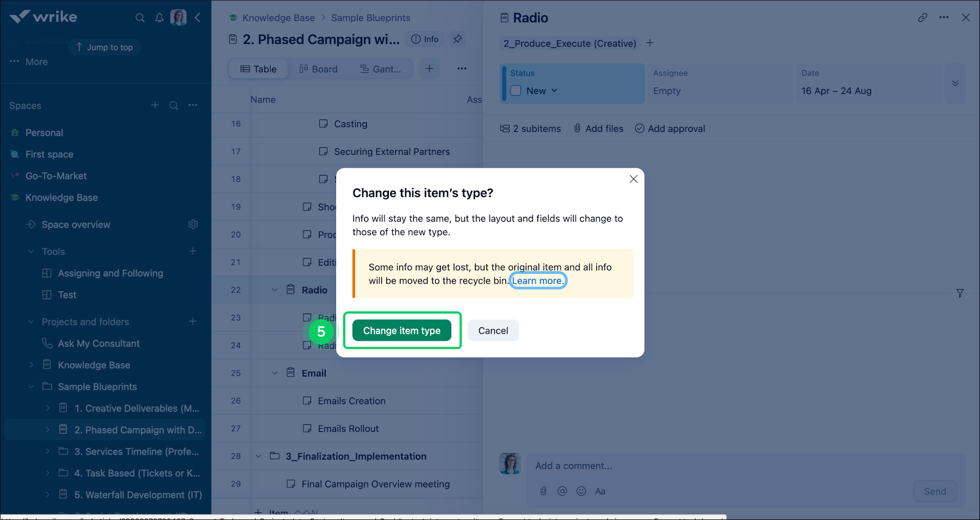Insert an emoji in the comment box

click(x=581, y=491)
